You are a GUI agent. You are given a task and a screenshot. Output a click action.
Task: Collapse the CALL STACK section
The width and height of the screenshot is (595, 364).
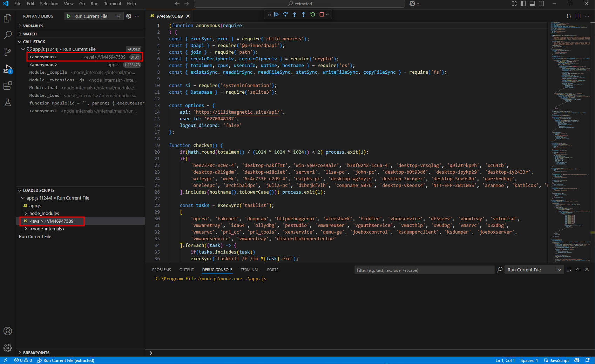click(x=81, y=42)
